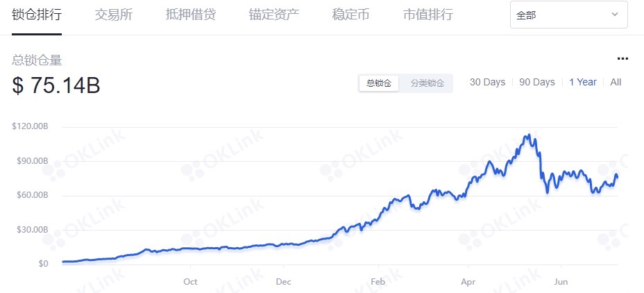Select the 锁仓排行 tab
Image resolution: width=644 pixels, height=293 pixels.
click(x=37, y=15)
